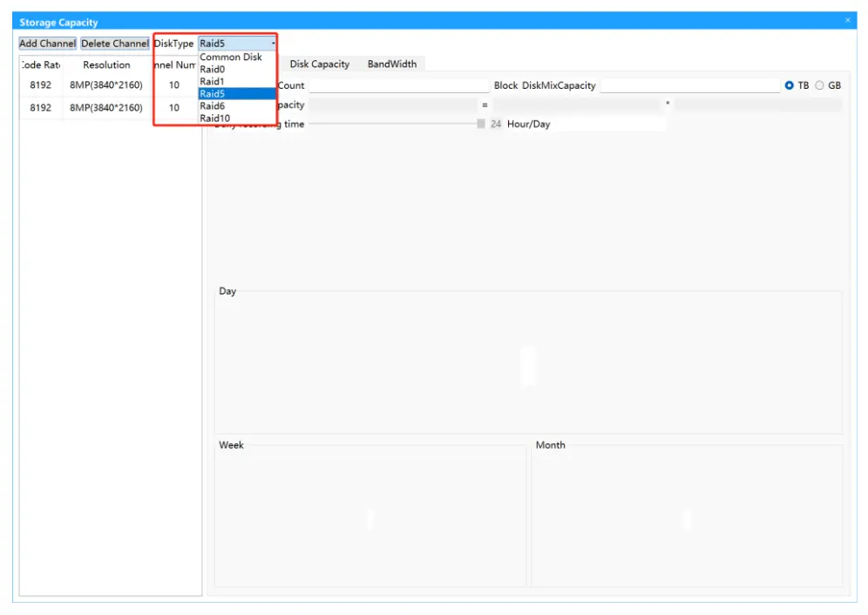Click the Resolution column header
Screen dimensions: 868x615
pos(106,64)
